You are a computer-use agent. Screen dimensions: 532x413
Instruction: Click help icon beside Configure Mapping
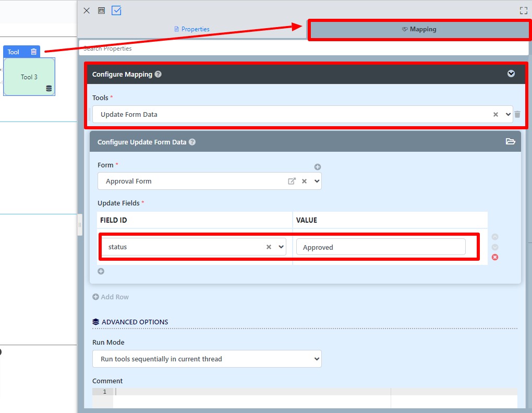158,74
